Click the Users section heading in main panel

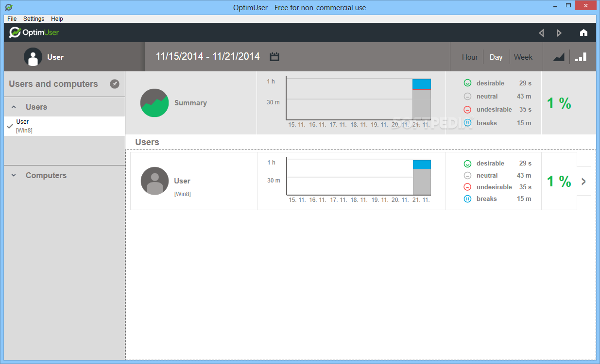click(147, 142)
